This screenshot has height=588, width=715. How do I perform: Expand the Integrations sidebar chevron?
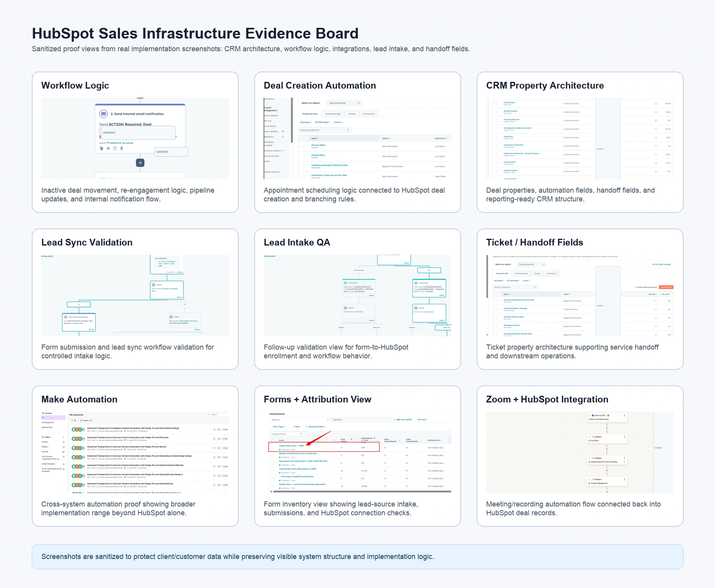tap(283, 137)
